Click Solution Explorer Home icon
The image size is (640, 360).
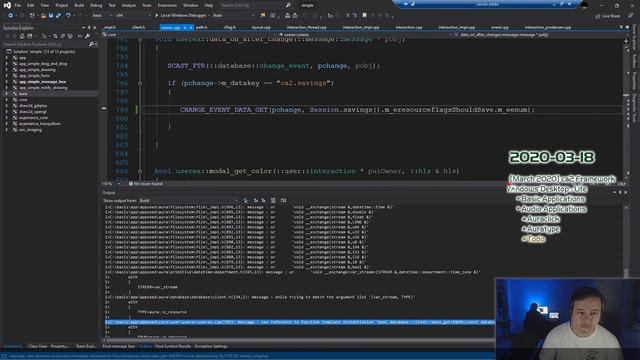22,36
